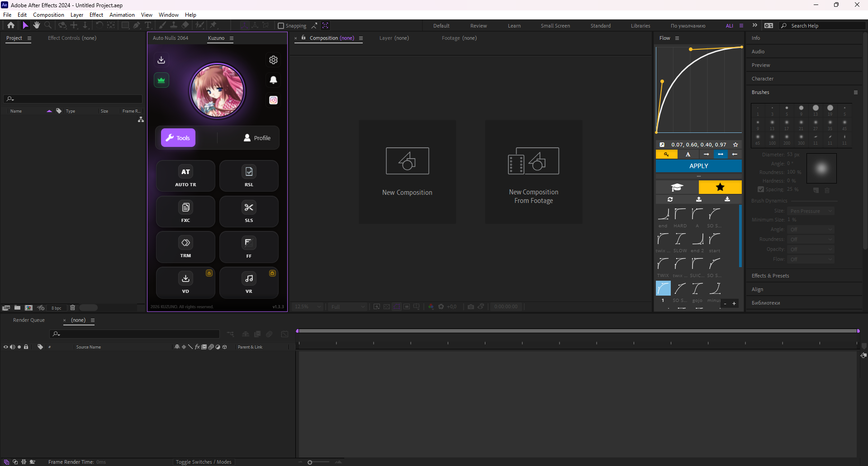
Task: Toggle the Snapping checkbox
Action: 281,26
